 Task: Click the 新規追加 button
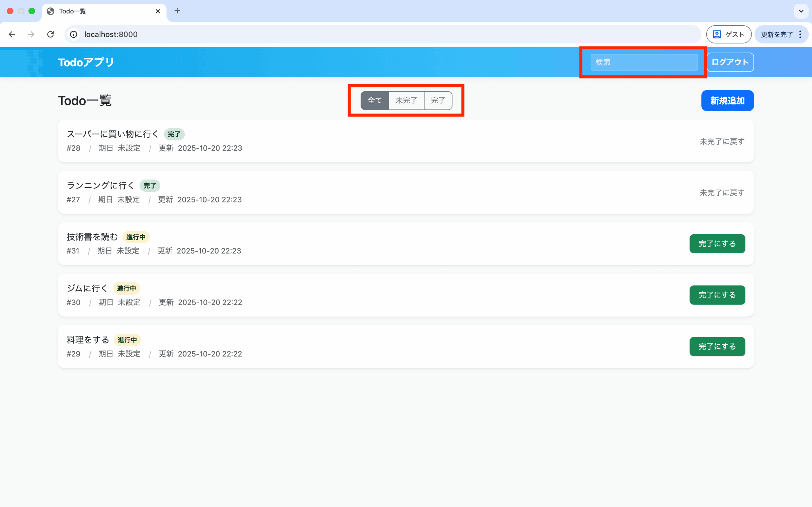[x=727, y=100]
